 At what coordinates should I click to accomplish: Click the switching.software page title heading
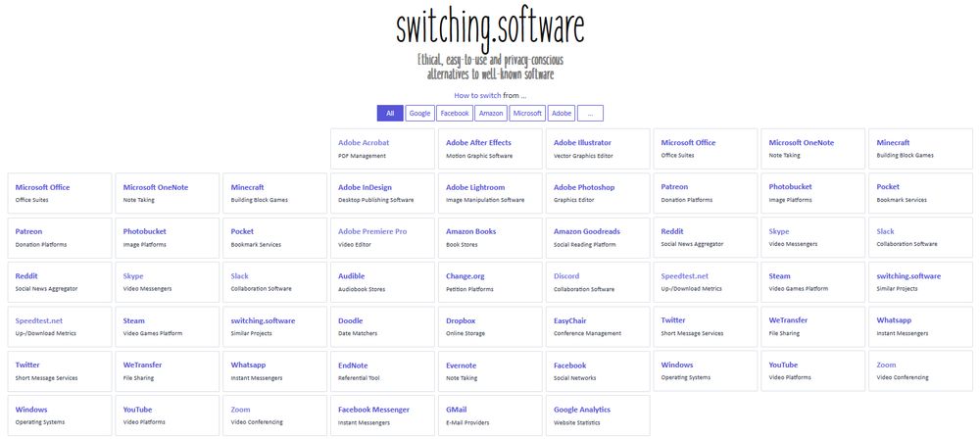[490, 27]
